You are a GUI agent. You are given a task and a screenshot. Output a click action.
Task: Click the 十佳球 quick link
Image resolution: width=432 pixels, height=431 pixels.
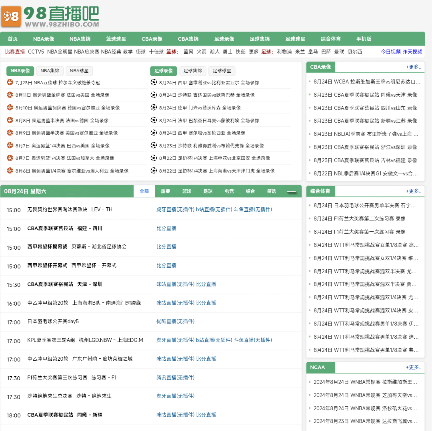(156, 52)
